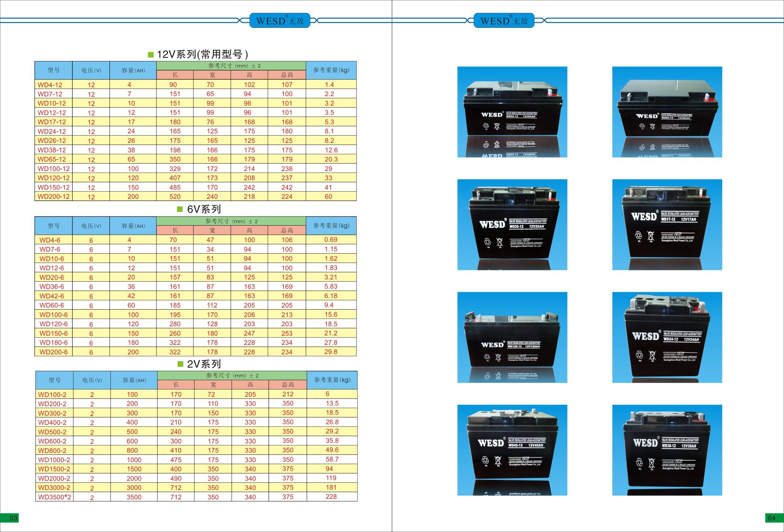
Task: Click the WD3500*2 model cell
Action: [x=54, y=497]
